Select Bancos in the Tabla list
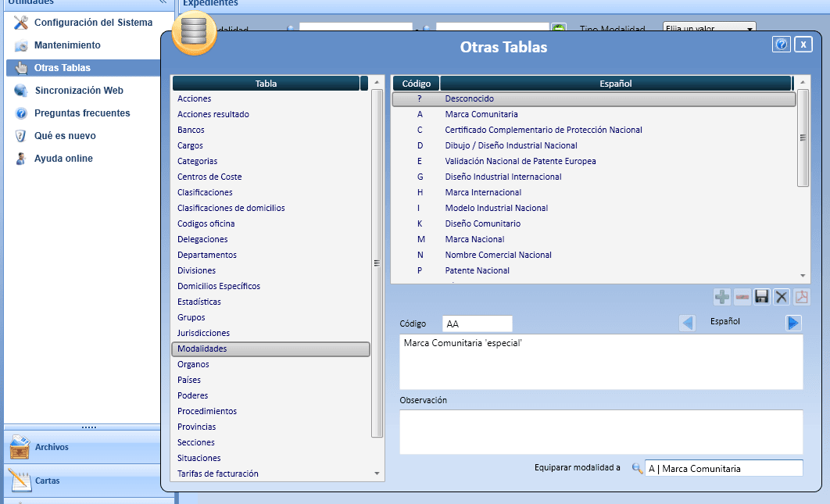Screen dimensions: 830x504 [x=271, y=130]
